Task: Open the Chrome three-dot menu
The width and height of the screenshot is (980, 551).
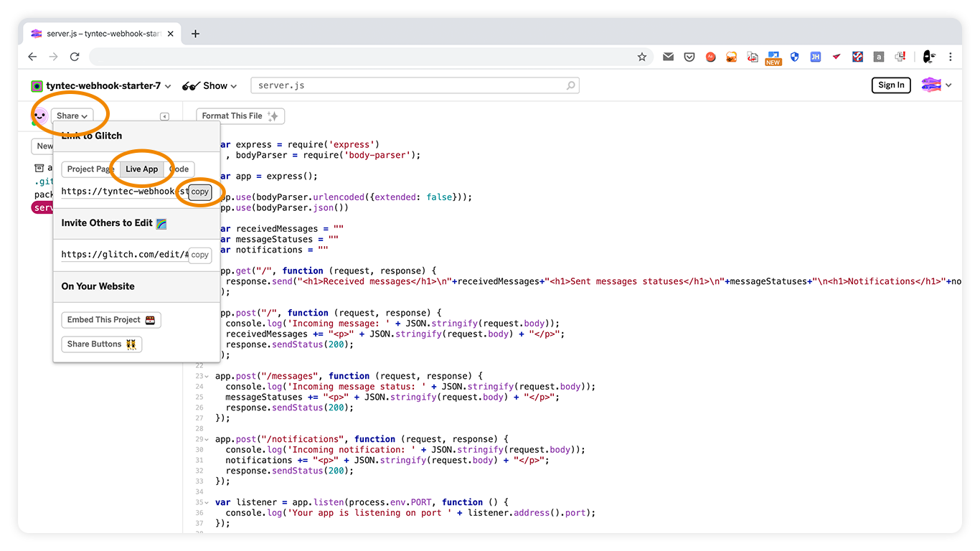Action: 950,57
